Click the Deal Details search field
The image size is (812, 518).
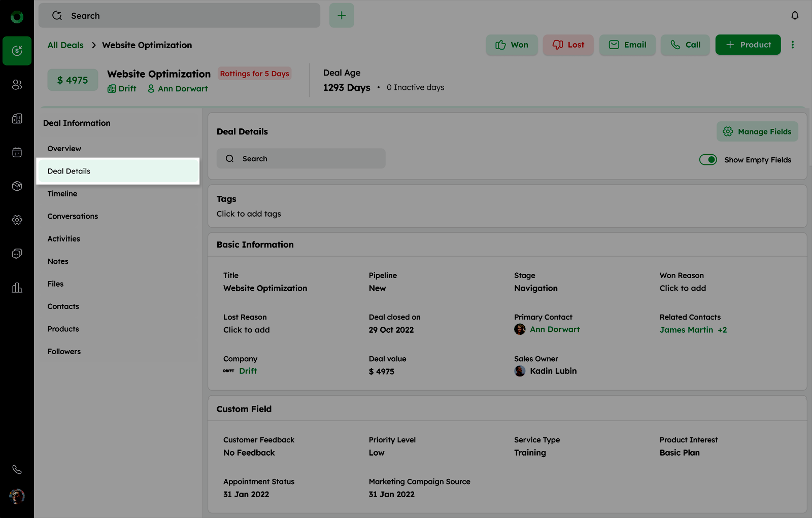[x=301, y=159]
